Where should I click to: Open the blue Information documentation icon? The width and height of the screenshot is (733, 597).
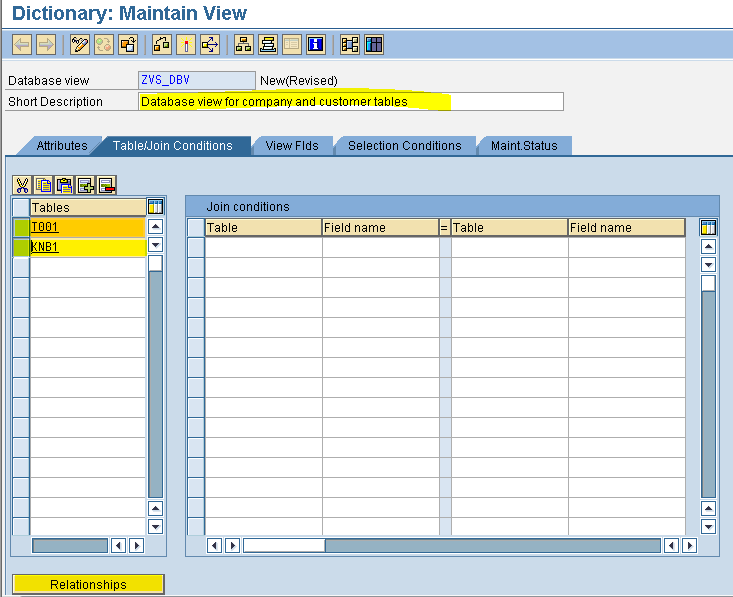(x=316, y=45)
